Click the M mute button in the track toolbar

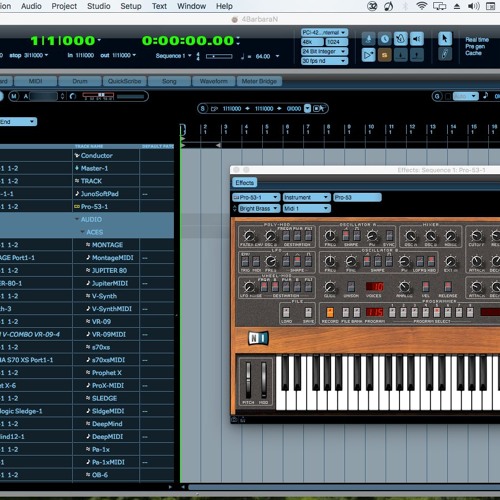pos(14,96)
